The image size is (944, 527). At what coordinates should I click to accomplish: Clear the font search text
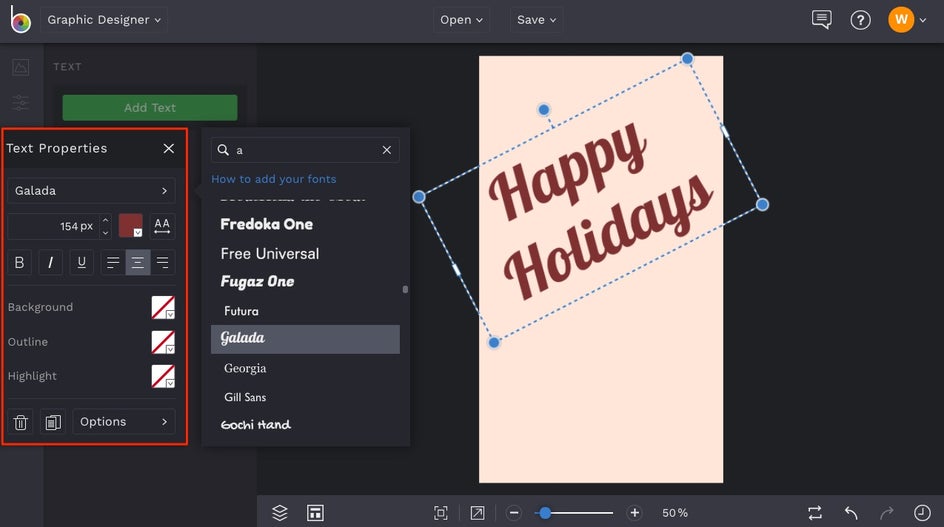pos(387,150)
